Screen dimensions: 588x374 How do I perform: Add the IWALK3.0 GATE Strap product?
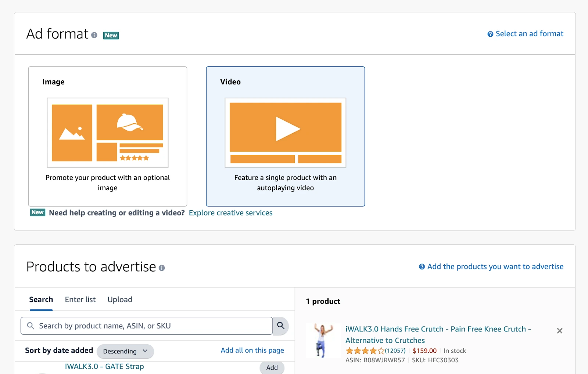pos(272,367)
